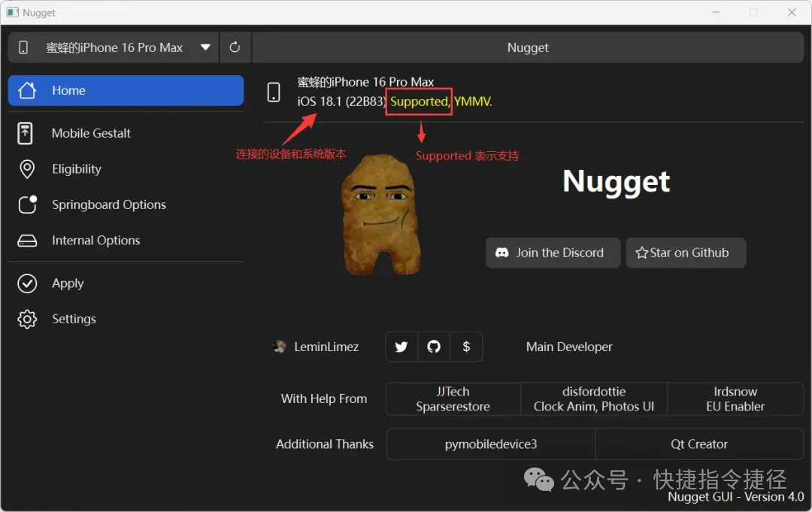The width and height of the screenshot is (812, 512).
Task: Minimize the Nugget window
Action: pos(717,13)
